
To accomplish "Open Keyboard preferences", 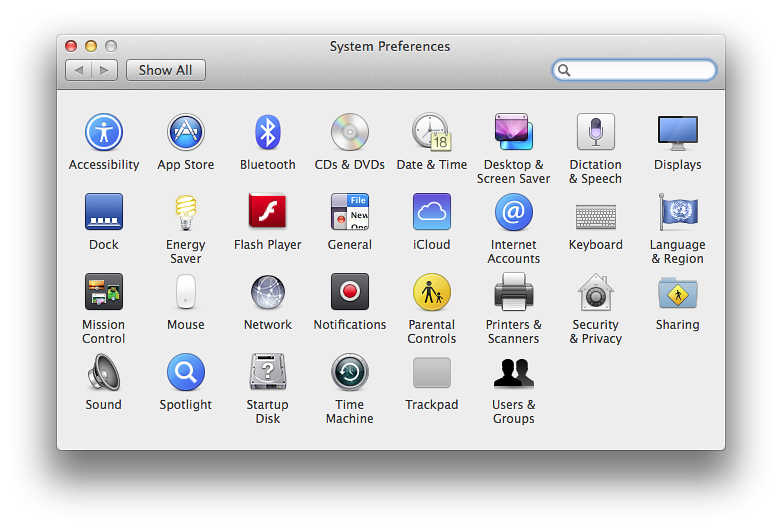I will point(595,217).
